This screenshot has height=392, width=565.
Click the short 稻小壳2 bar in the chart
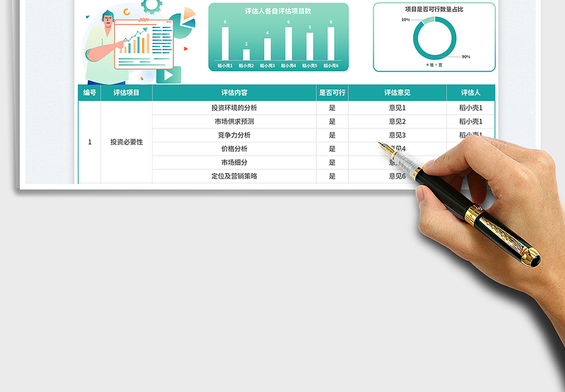click(x=246, y=55)
